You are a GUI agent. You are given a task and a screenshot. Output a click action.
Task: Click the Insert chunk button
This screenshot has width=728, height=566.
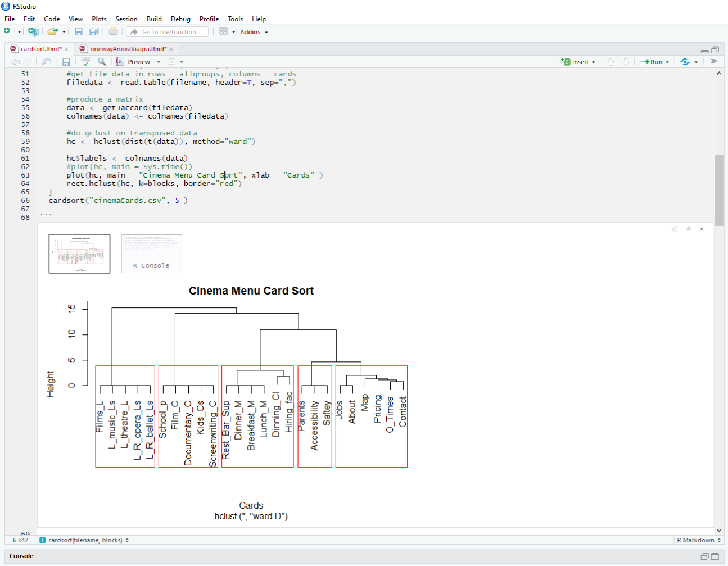tap(578, 62)
